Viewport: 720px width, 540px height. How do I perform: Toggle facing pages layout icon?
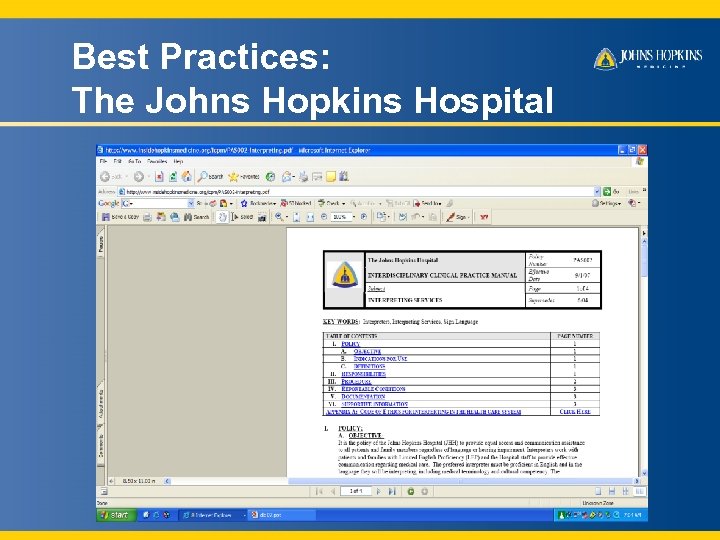[x=639, y=492]
